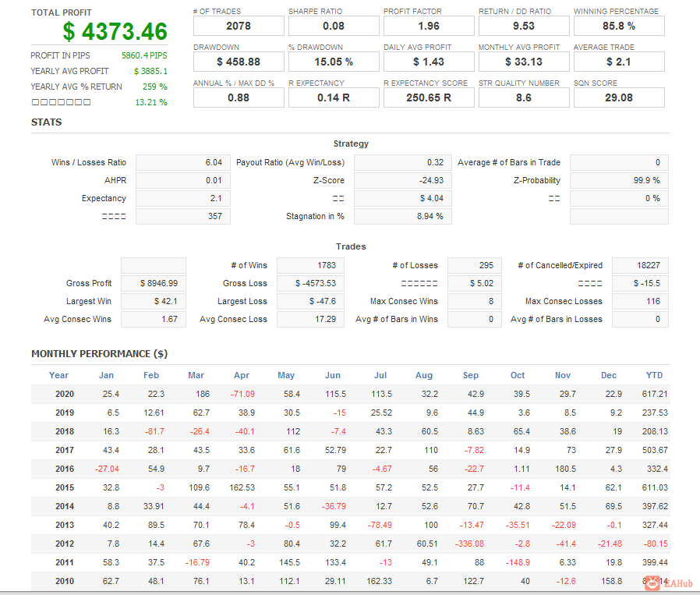Click the Winning Percentage value 85.8 %
Viewport: 700px width, 595px height.
pos(619,26)
